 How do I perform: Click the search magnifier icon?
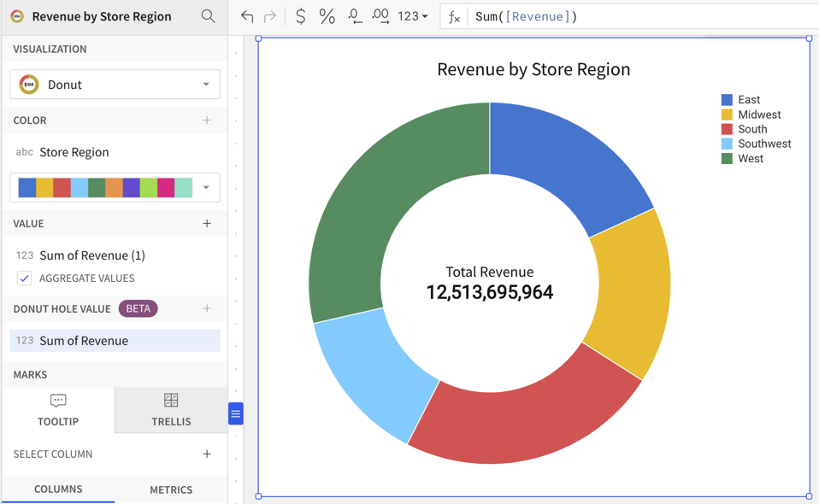(x=208, y=16)
